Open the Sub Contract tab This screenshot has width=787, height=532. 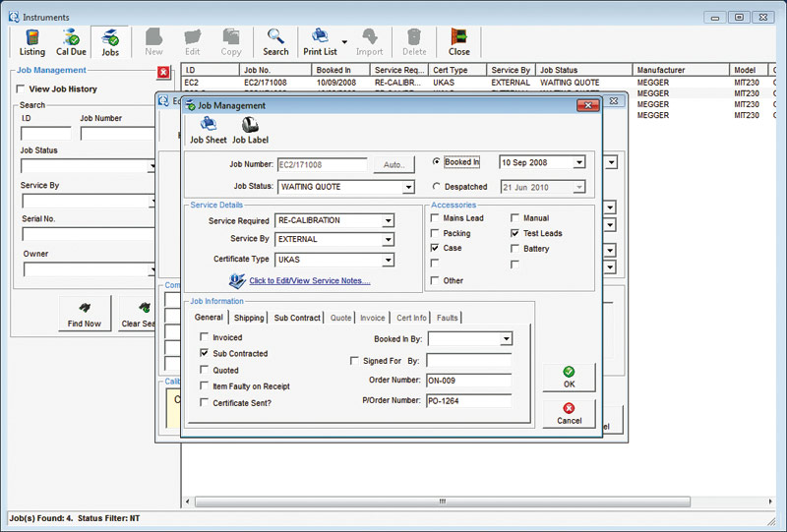coord(297,318)
